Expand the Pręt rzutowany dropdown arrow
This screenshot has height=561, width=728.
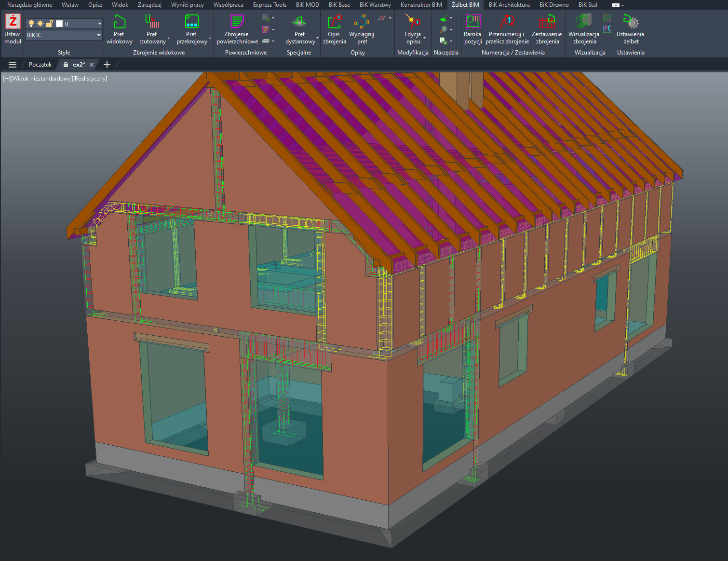click(168, 38)
